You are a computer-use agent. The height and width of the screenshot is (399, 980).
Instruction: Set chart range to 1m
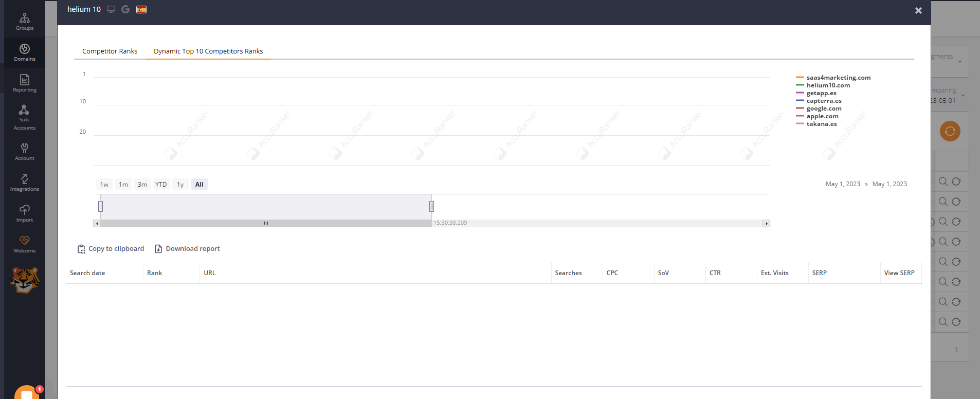123,184
